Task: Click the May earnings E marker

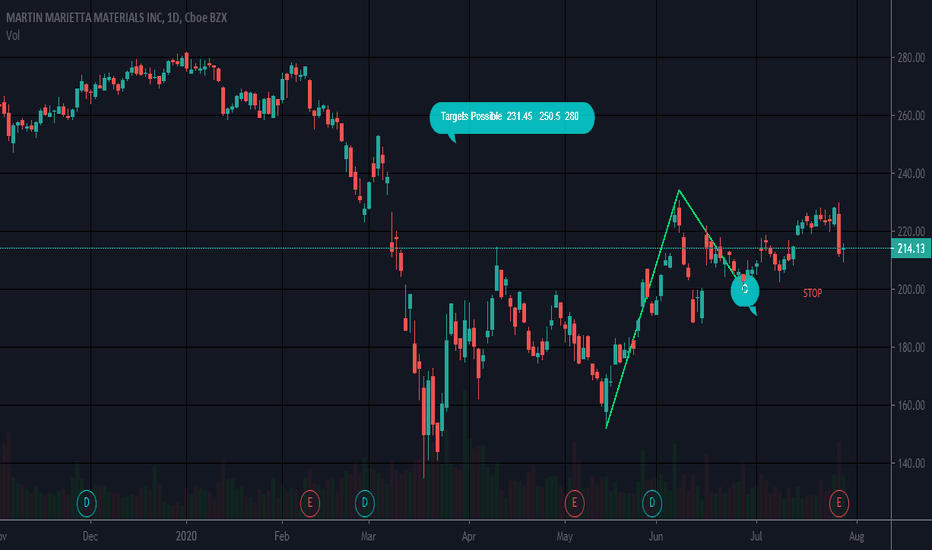Action: point(574,504)
